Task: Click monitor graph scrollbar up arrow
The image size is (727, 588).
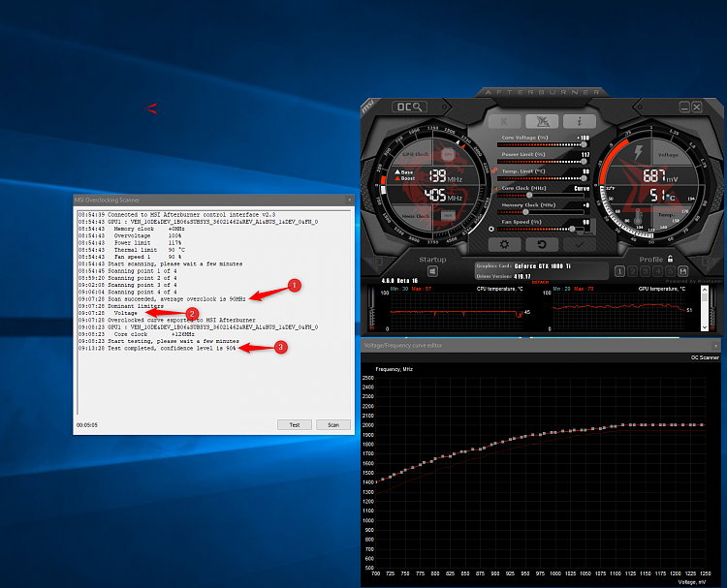Action: 705,290
